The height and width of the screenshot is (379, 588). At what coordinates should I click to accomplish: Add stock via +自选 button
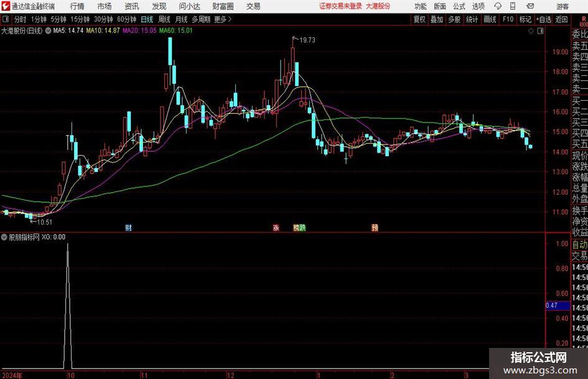pos(543,19)
